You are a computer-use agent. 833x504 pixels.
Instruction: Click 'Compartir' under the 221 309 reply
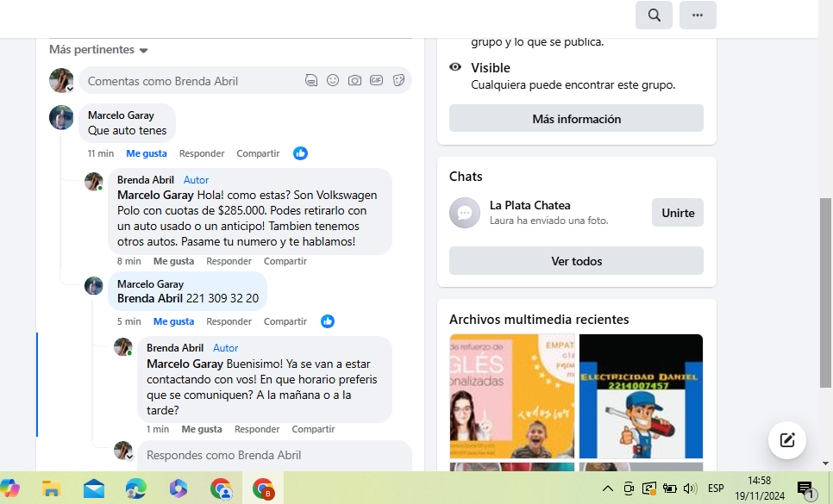[285, 321]
